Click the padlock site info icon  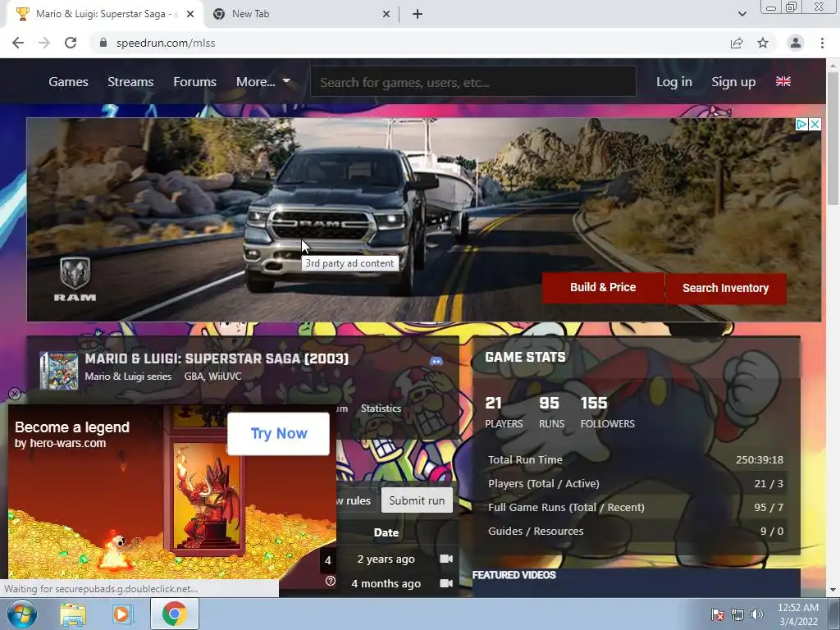103,43
